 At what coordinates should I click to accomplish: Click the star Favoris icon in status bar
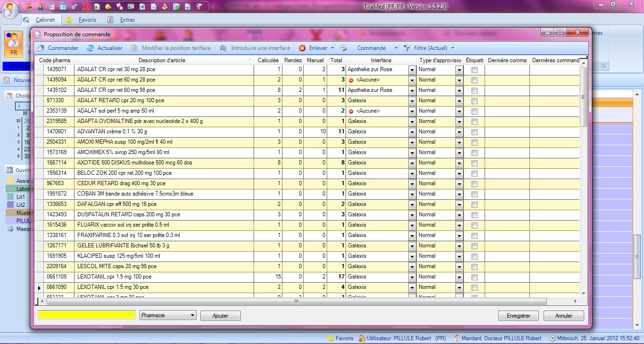tap(330, 338)
